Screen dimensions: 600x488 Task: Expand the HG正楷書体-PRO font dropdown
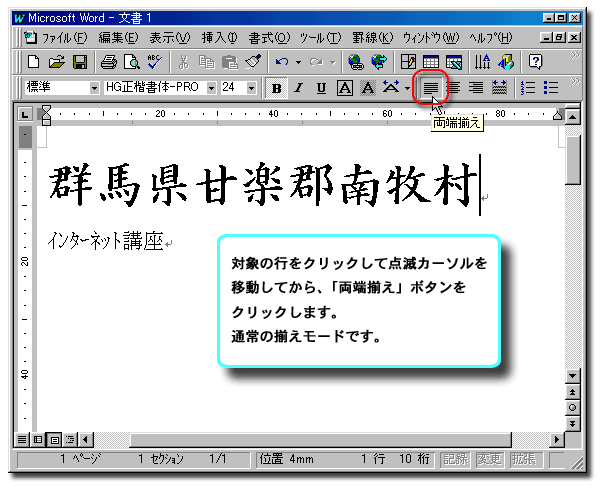(211, 88)
